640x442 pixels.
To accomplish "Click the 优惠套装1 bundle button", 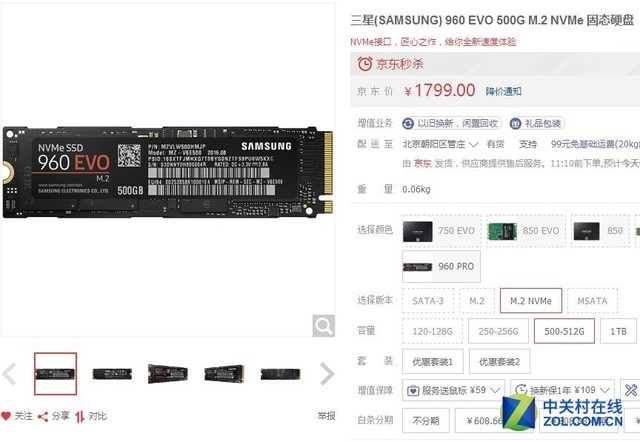I will 433,361.
